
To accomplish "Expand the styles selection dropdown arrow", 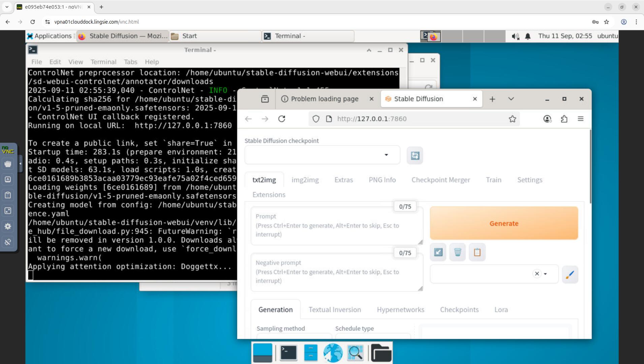I will pos(545,274).
